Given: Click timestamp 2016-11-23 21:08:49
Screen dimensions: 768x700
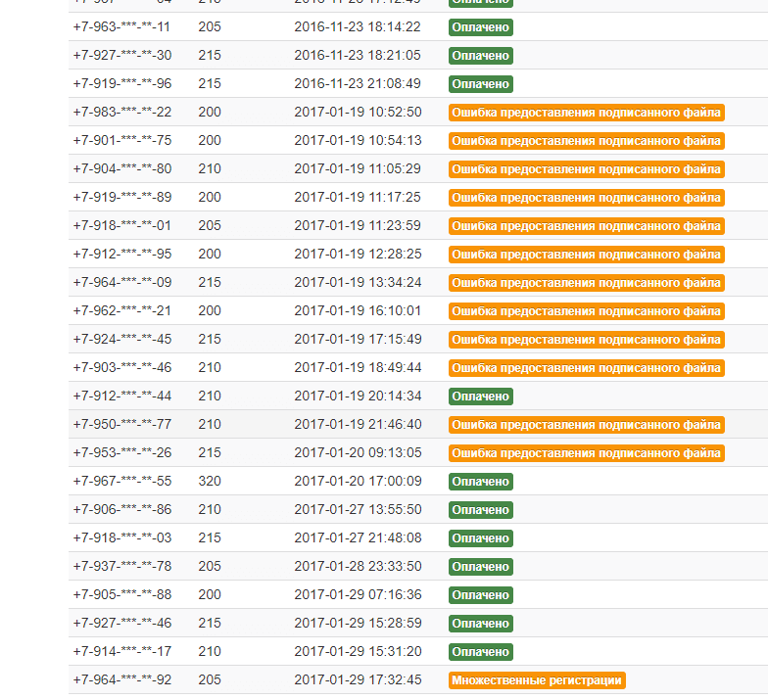Looking at the screenshot, I should click(358, 84).
